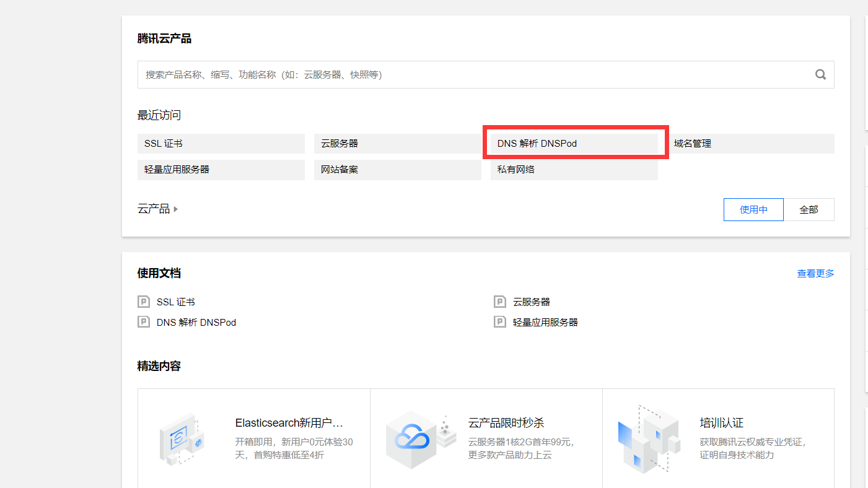The width and height of the screenshot is (868, 488).
Task: Focus the product search input field
Action: (x=486, y=74)
